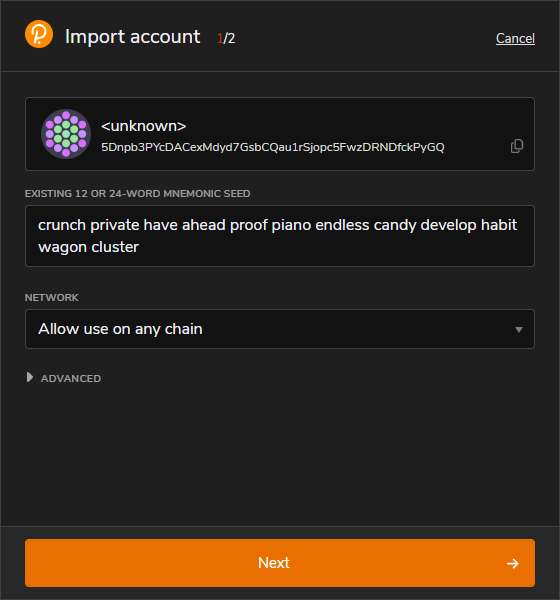Select the 5Dnpb3PY account address text
This screenshot has height=600, width=560.
pyautogui.click(x=273, y=147)
